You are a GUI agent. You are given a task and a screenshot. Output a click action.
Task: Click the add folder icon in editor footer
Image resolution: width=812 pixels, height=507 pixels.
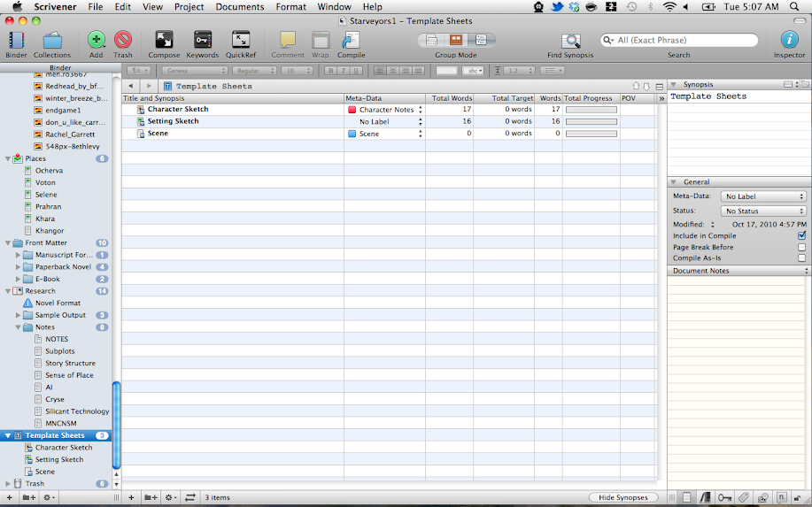point(151,497)
